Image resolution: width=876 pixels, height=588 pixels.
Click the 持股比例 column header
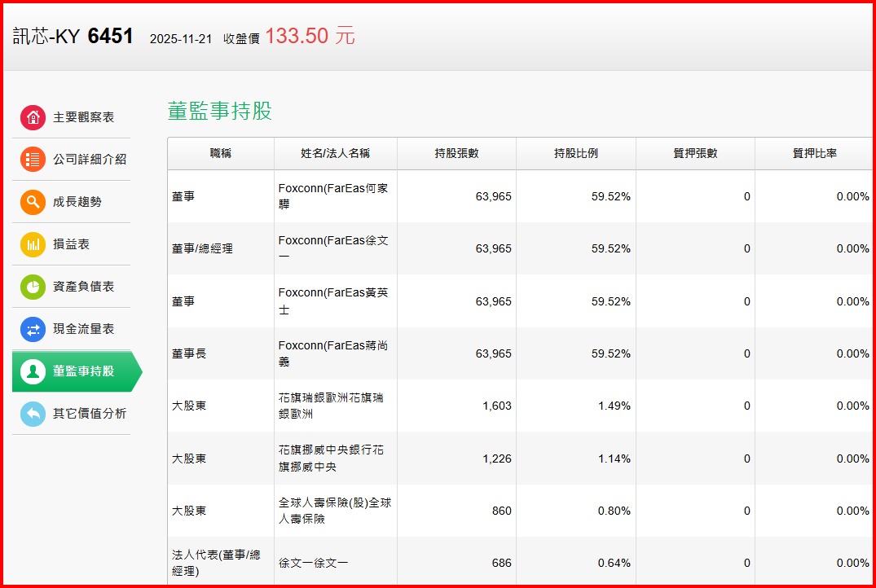coord(575,153)
